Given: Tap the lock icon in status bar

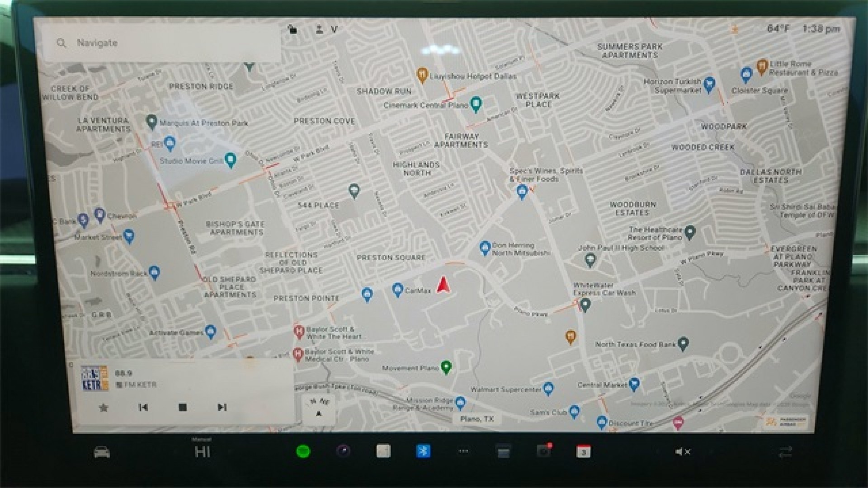Looking at the screenshot, I should [292, 29].
